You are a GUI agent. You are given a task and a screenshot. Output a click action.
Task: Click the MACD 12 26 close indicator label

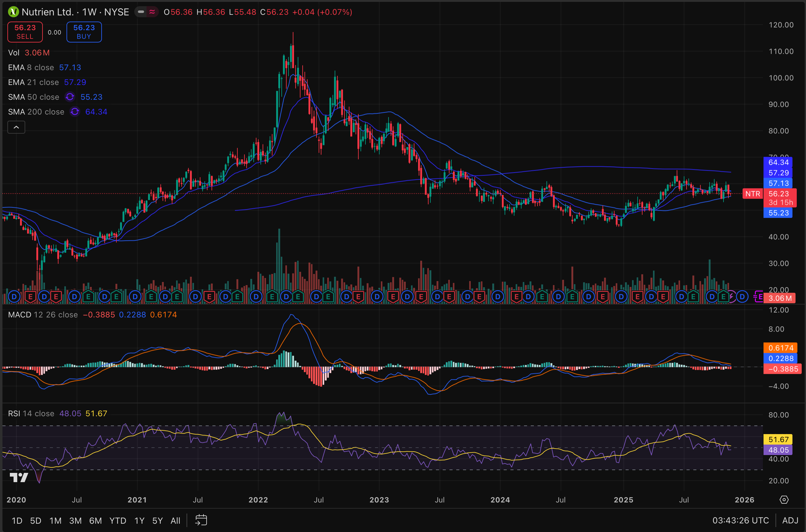tap(43, 315)
